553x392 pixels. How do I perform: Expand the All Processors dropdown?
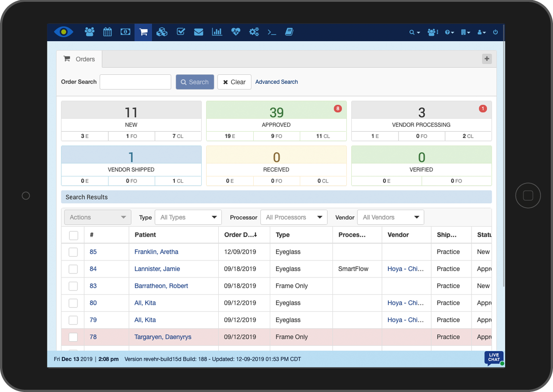pyautogui.click(x=294, y=217)
